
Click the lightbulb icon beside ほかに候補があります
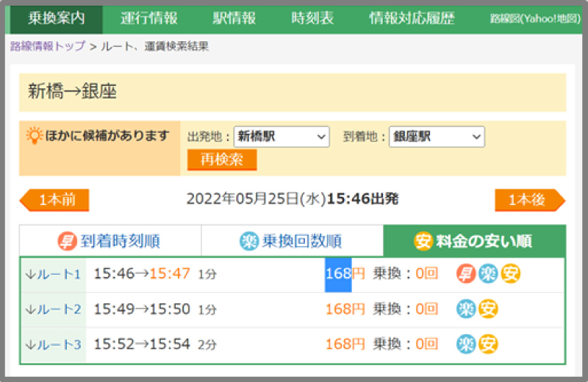pyautogui.click(x=34, y=136)
